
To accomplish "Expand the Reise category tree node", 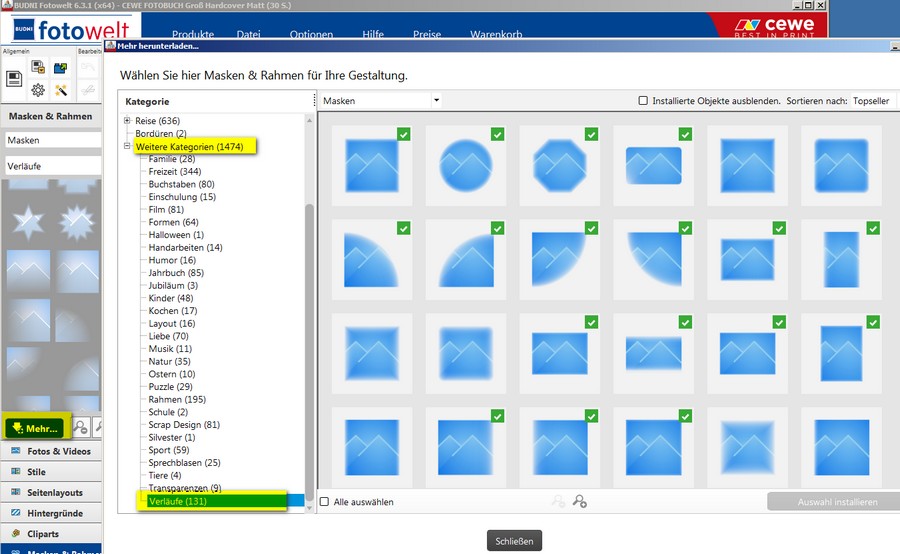I will pyautogui.click(x=127, y=121).
